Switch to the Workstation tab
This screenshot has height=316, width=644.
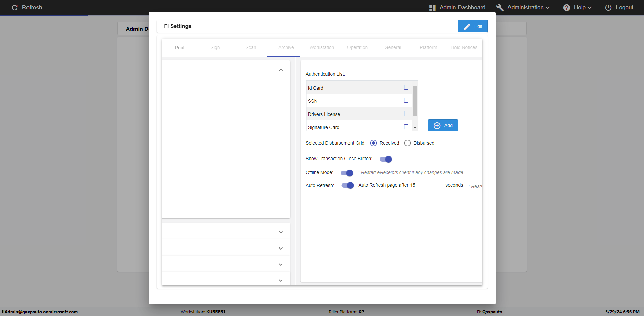tap(322, 47)
